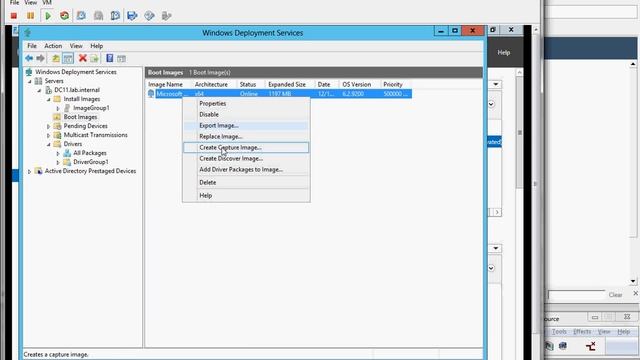Expand the Pending Devices node
The width and height of the screenshot is (640, 360).
click(x=49, y=126)
